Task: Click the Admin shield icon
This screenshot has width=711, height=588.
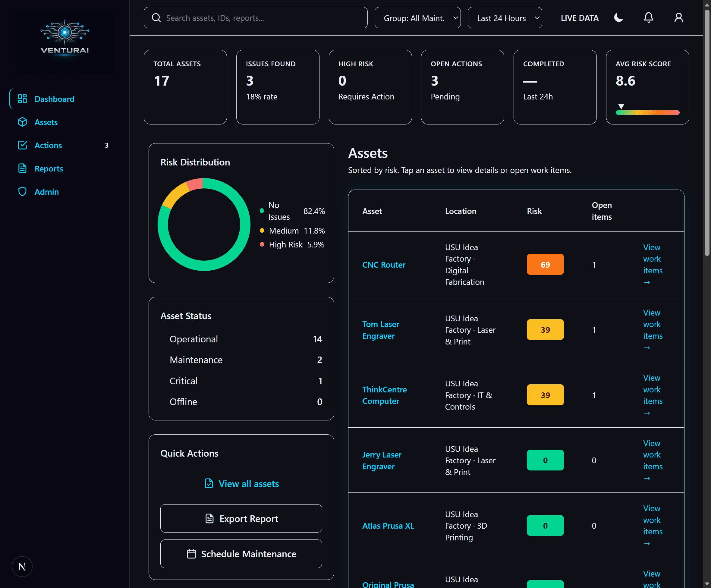Action: click(x=22, y=192)
